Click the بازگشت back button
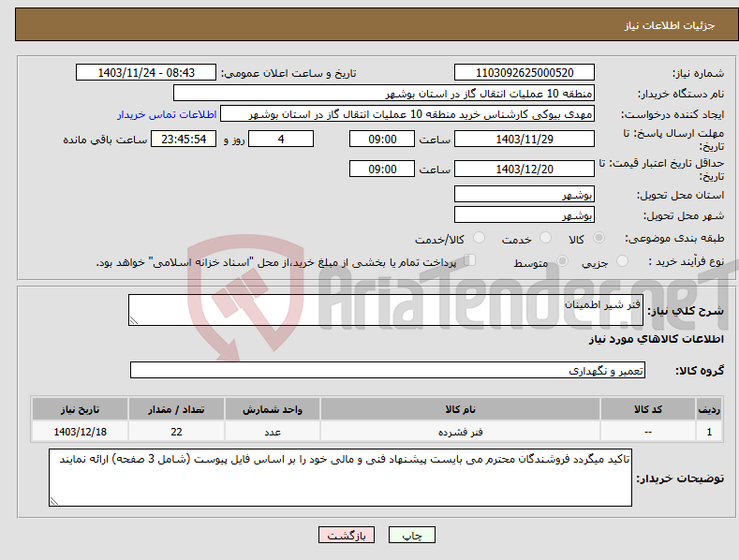The image size is (739, 560). [x=347, y=535]
